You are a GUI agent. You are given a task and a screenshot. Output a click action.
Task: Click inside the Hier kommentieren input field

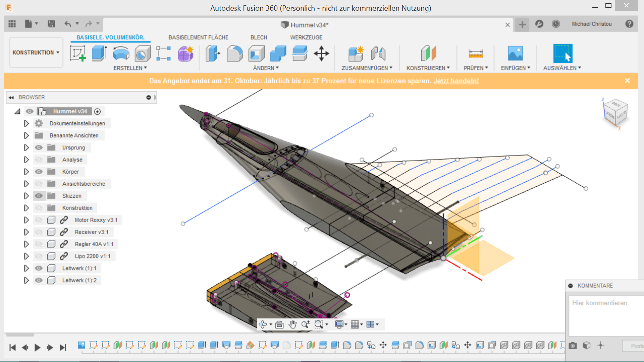604,315
